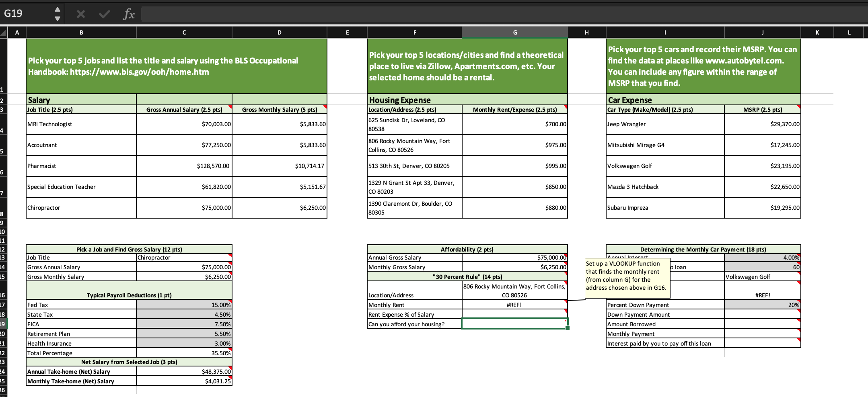868x397 pixels.
Task: Click the 625 Sundisk Dr, Loveland address cell
Action: point(415,124)
